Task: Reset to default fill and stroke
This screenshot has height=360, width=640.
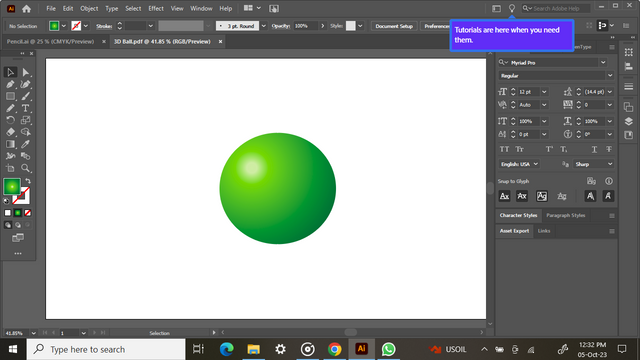Action: click(6, 201)
